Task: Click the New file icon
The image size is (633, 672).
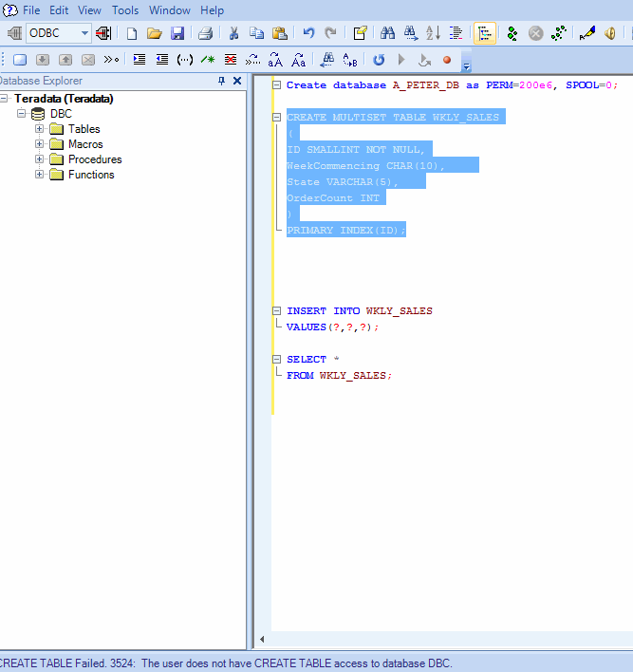Action: pos(132,33)
